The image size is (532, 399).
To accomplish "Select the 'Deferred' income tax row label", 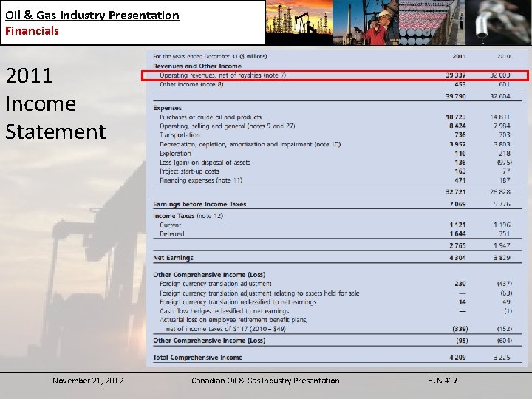I will pyautogui.click(x=172, y=233).
